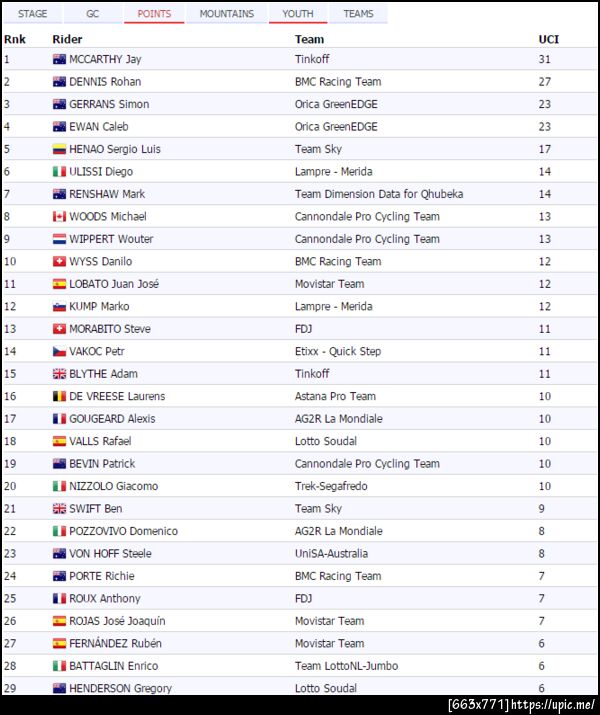600x715 pixels.
Task: Switch to the YOUTH tab
Action: click(x=298, y=14)
